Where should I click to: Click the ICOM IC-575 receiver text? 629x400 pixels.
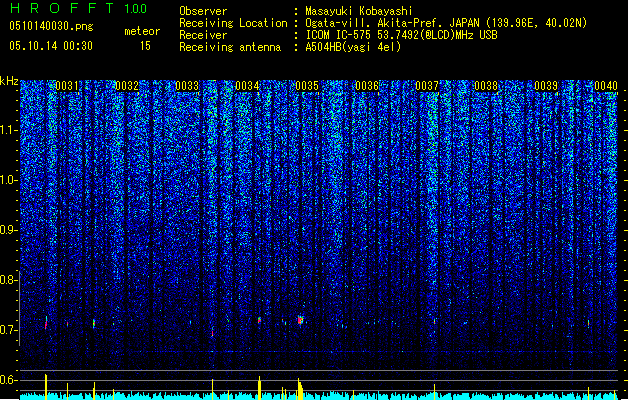pyautogui.click(x=401, y=35)
